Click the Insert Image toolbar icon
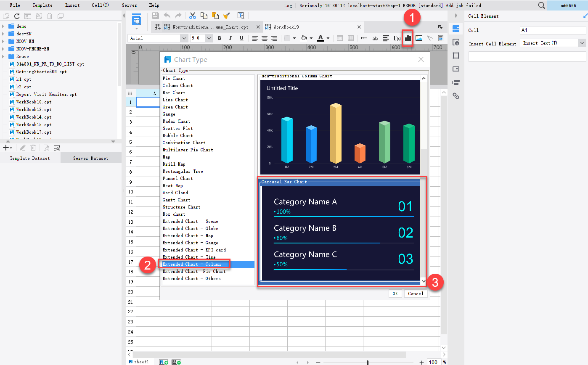Screen dimensions: 588x365 pos(420,38)
